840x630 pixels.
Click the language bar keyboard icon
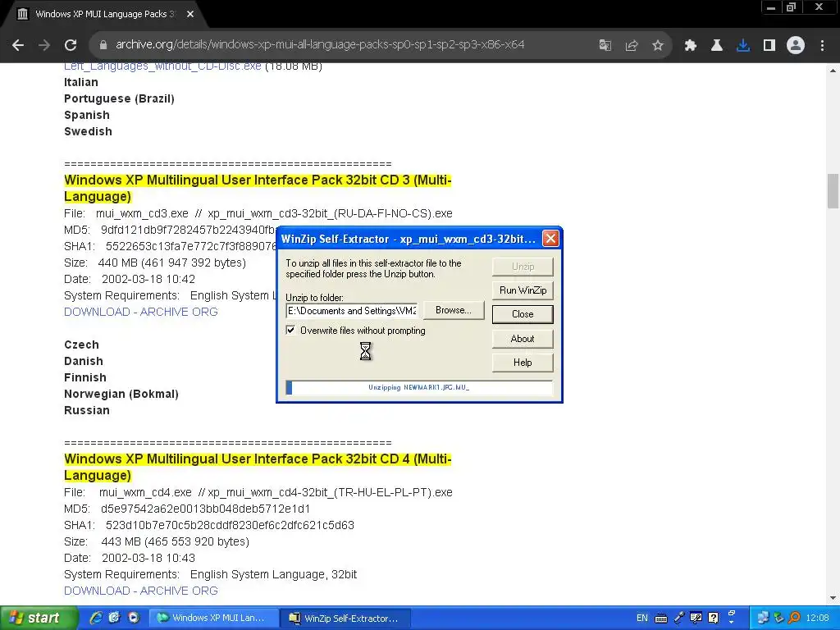tap(661, 618)
